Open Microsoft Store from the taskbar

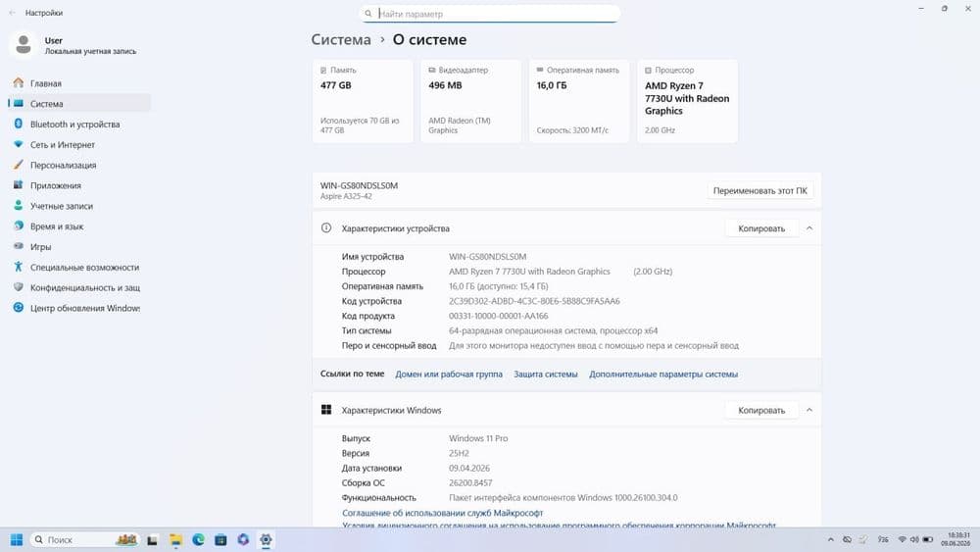[220, 539]
